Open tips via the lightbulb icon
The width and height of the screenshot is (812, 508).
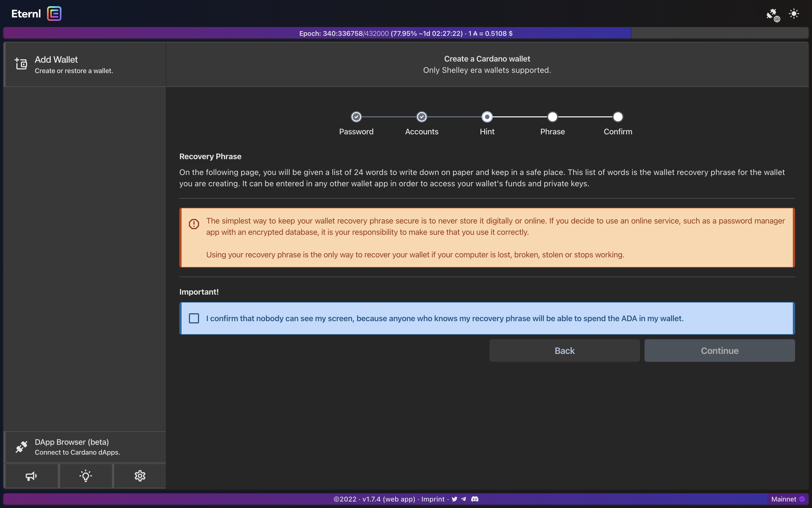click(x=85, y=476)
